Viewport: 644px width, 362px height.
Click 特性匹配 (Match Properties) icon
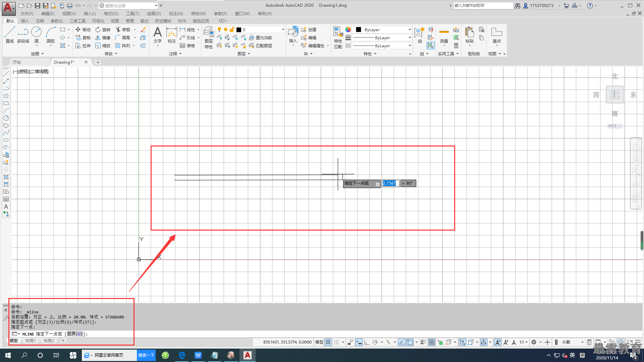tap(338, 38)
